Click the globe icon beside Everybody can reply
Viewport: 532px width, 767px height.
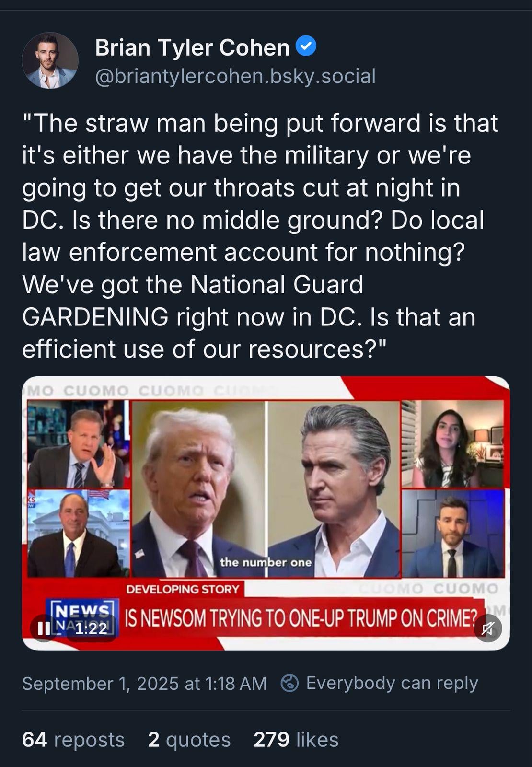coord(289,683)
